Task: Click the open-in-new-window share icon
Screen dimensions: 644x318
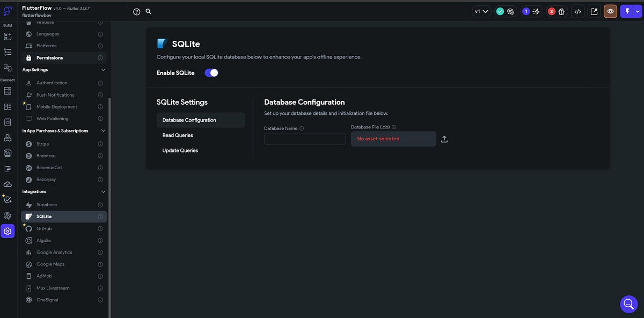Action: point(594,11)
